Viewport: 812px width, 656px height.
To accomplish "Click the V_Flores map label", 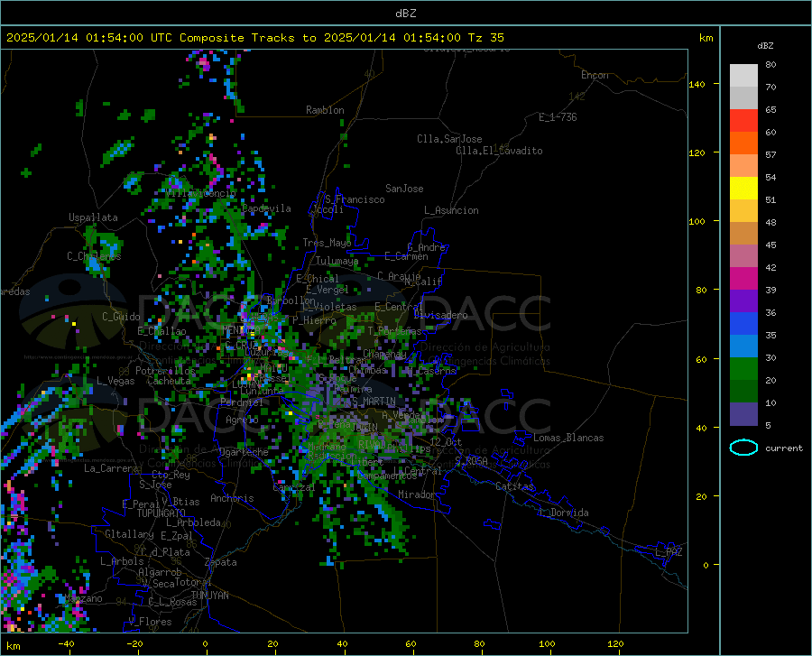I will (150, 622).
